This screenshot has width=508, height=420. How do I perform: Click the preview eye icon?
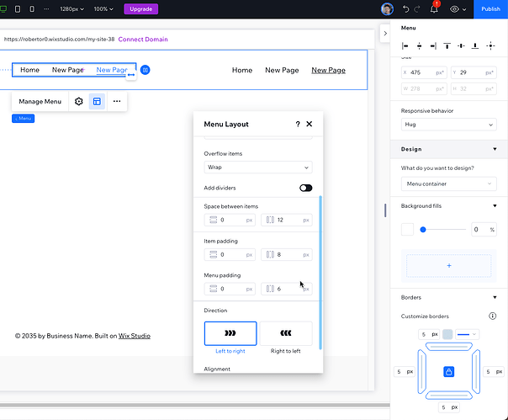(454, 9)
